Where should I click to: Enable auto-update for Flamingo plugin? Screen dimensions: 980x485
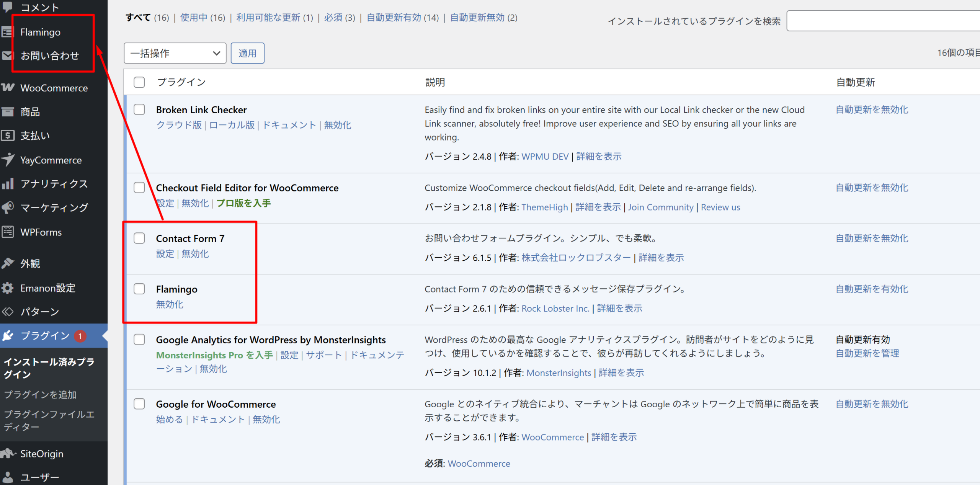pos(872,289)
